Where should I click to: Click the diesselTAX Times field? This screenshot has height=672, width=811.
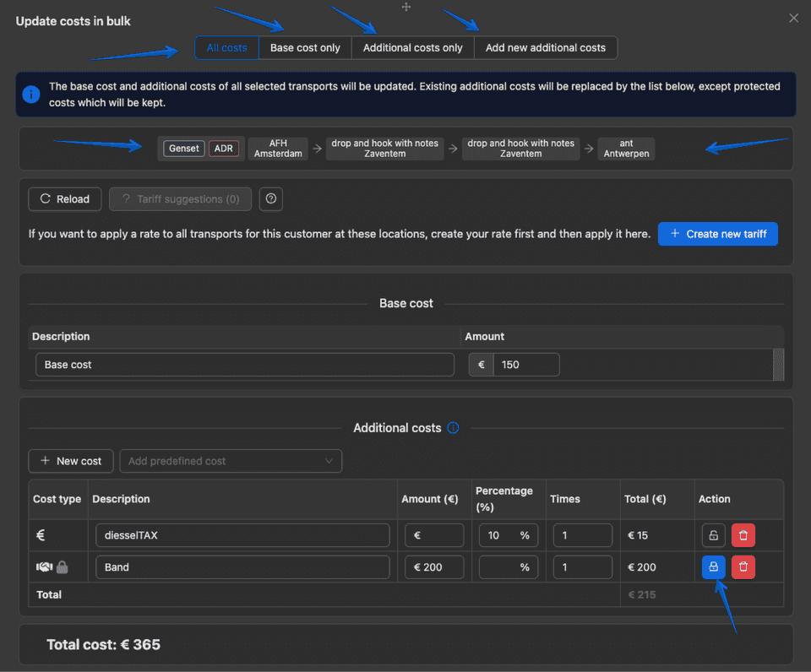pyautogui.click(x=583, y=535)
